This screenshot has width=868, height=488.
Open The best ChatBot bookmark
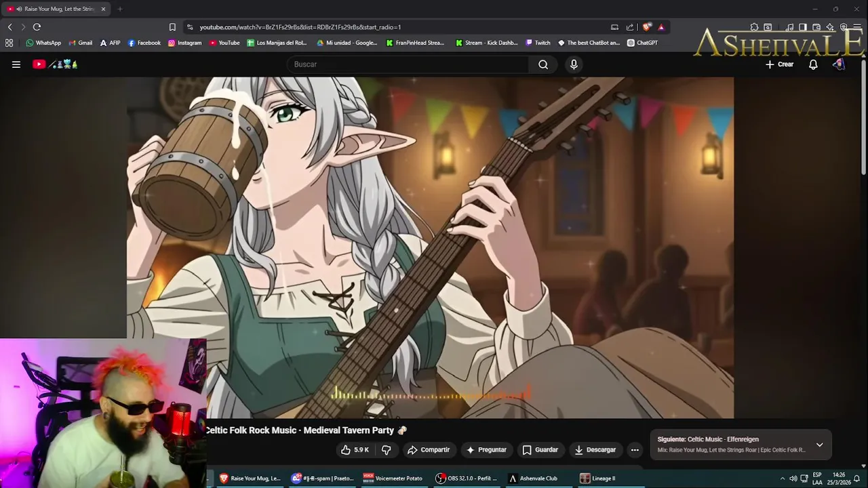click(x=589, y=43)
